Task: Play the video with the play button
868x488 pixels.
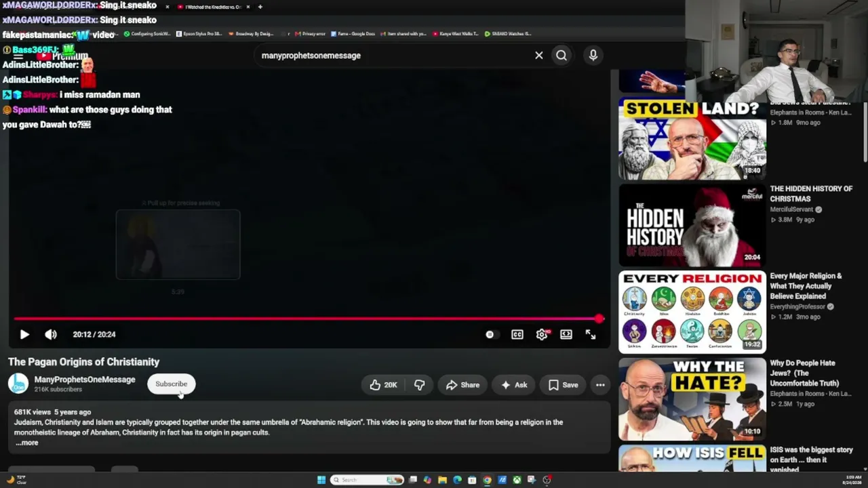Action: point(24,334)
